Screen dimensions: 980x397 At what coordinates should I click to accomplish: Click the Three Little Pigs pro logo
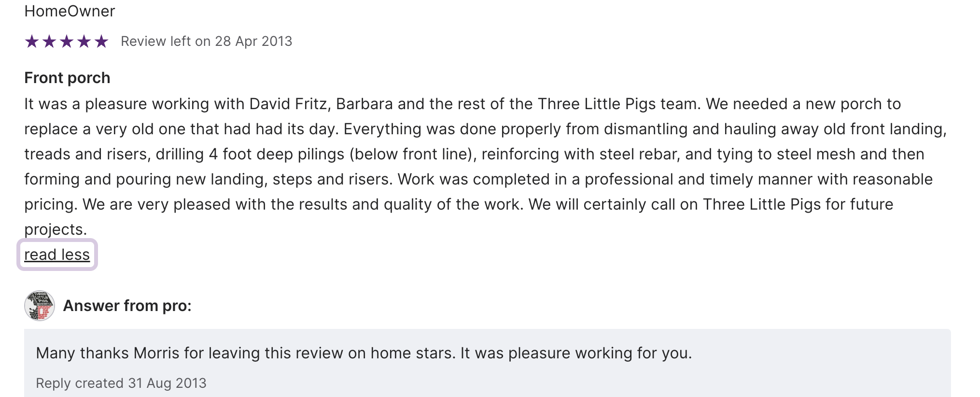click(40, 306)
